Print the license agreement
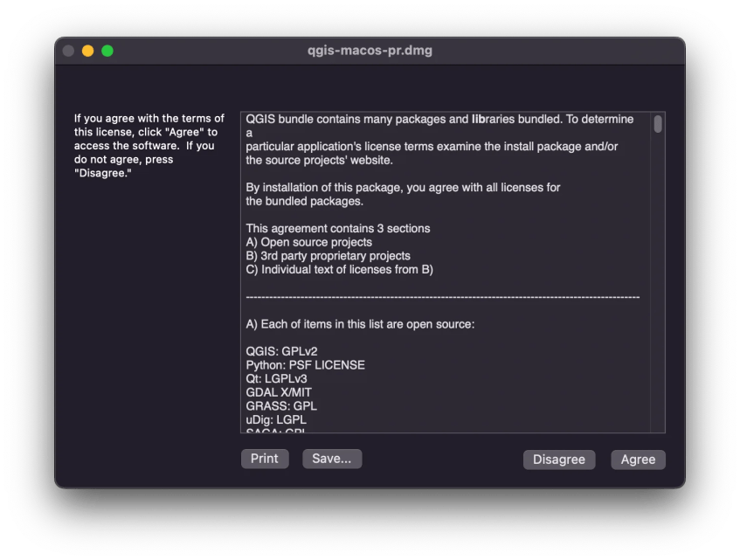740x560 pixels. pos(265,459)
